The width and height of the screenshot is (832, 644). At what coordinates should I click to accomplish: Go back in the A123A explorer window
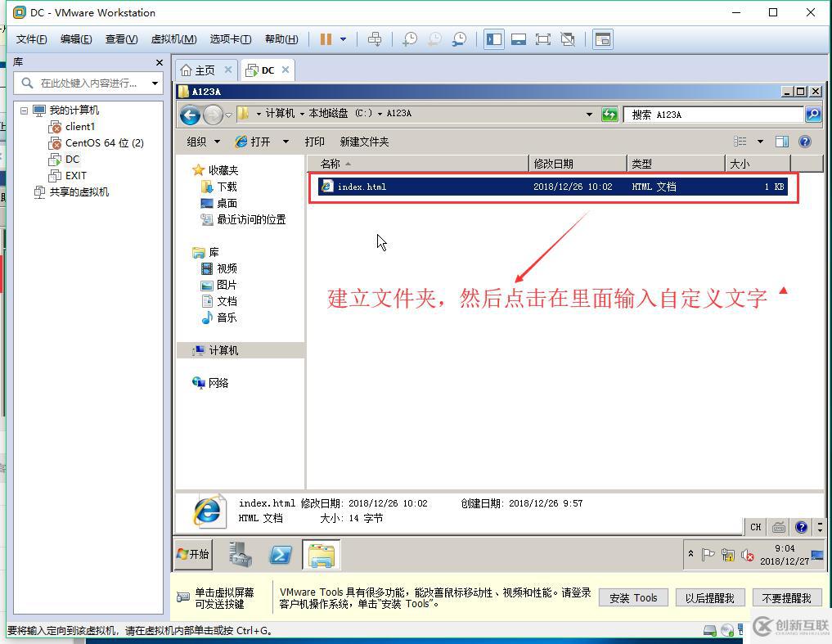[x=190, y=115]
